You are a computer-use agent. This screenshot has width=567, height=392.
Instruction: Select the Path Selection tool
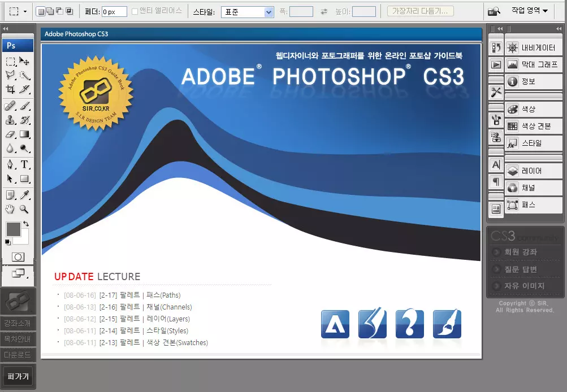coord(11,178)
